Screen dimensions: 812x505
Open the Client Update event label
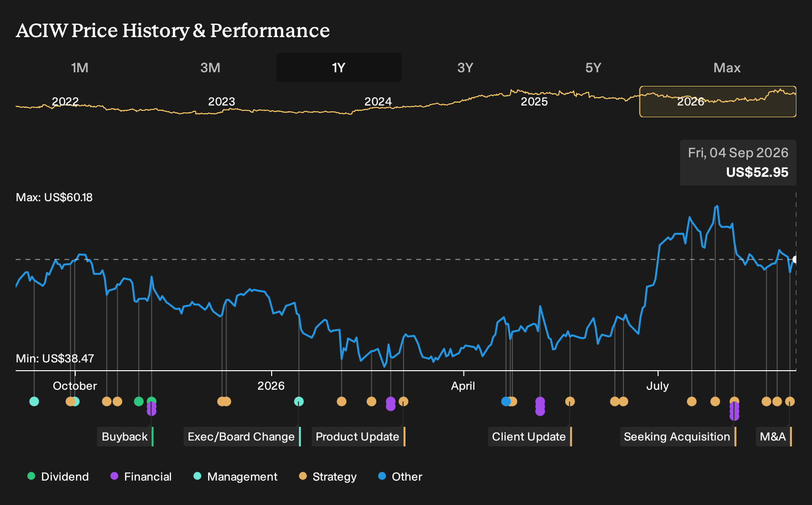click(x=530, y=437)
